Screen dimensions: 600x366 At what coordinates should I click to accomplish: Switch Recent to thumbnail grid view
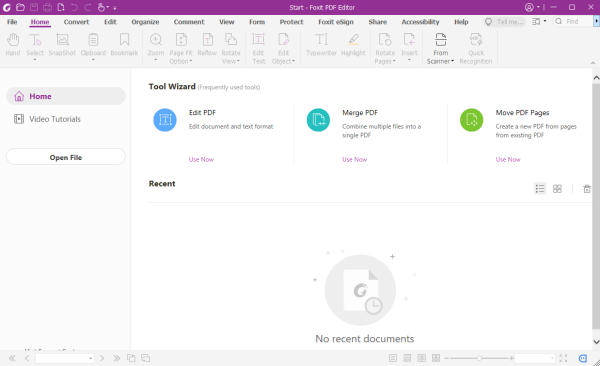557,189
